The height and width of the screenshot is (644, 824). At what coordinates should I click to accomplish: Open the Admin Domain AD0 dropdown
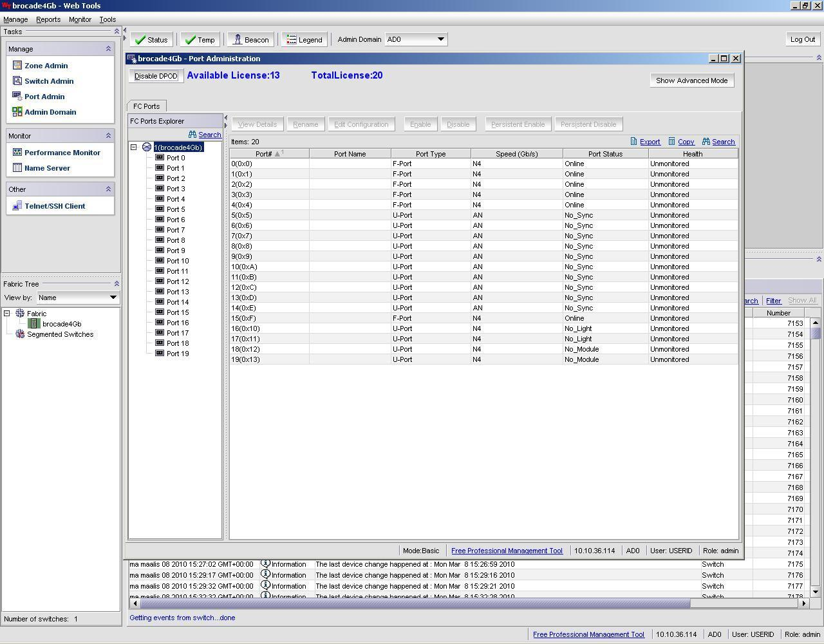416,39
